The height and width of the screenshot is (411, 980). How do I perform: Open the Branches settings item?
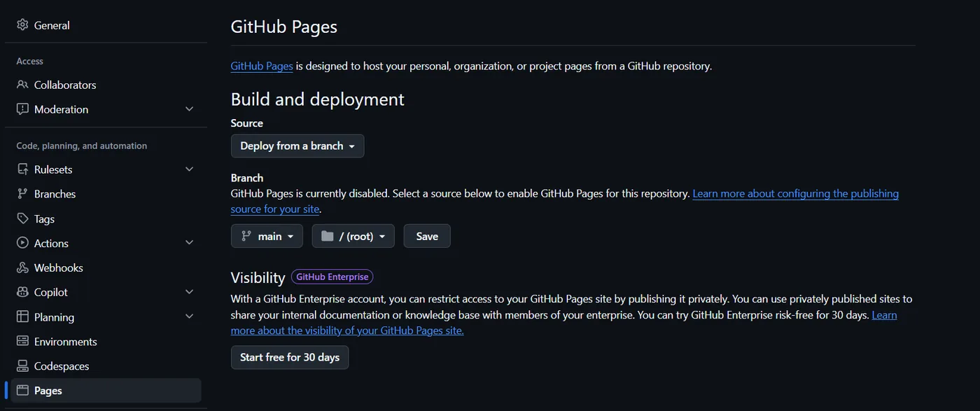[x=106, y=194]
